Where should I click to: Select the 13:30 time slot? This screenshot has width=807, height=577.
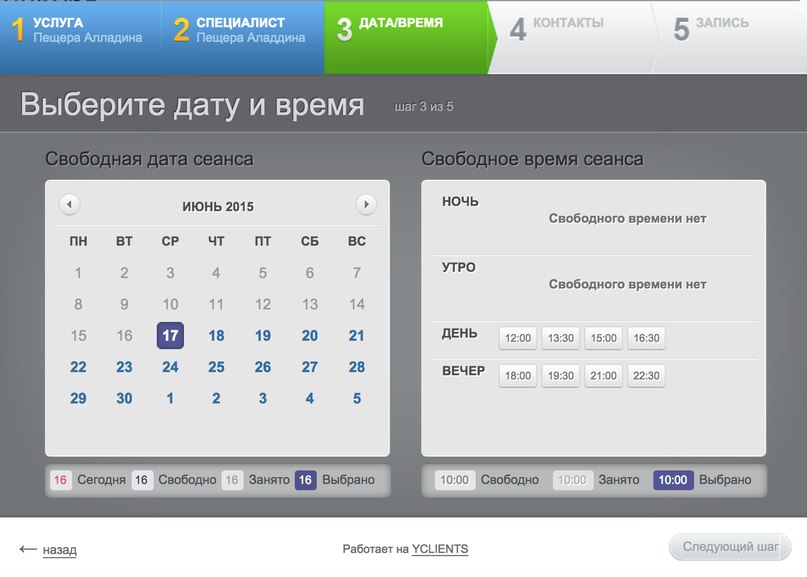(561, 338)
